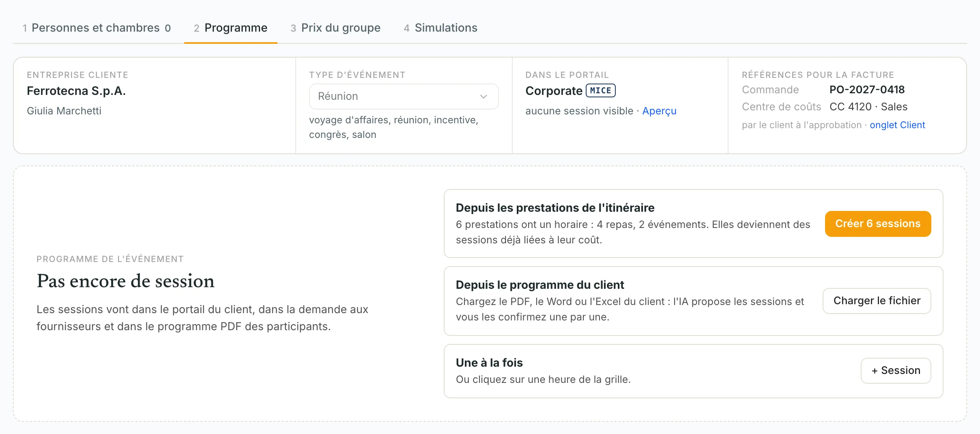
Task: Click the MICE badge next to Corporate
Action: coord(601,90)
